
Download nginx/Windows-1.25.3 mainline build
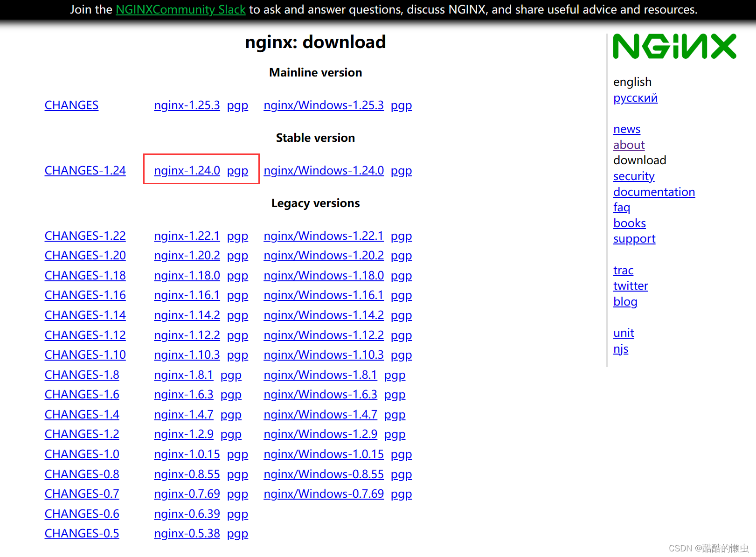click(x=323, y=105)
